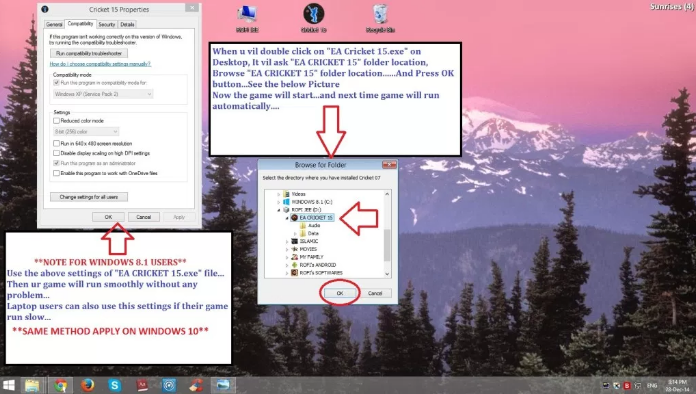This screenshot has width=696, height=394.
Task: Switch to the General tab
Action: click(54, 24)
